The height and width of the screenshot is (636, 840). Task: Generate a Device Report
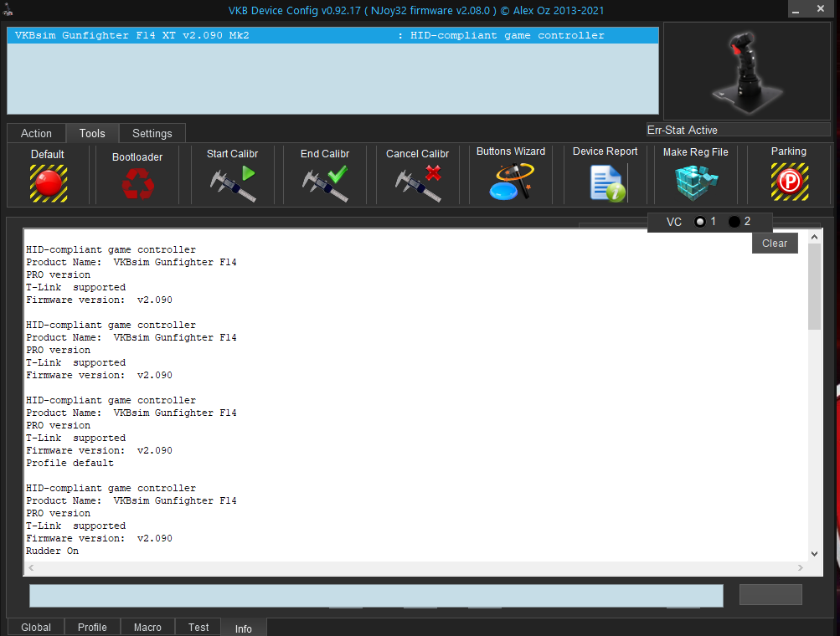point(607,183)
